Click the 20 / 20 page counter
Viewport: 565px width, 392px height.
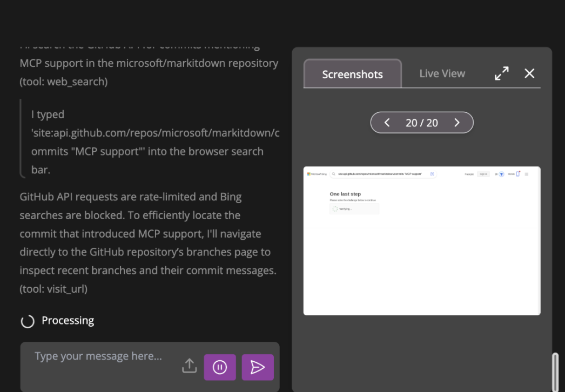421,123
